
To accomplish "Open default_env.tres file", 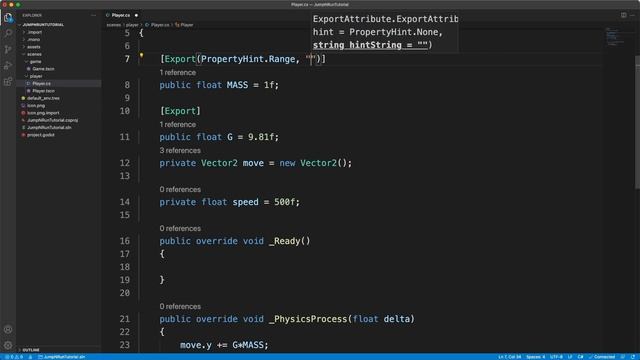I will click(x=43, y=98).
